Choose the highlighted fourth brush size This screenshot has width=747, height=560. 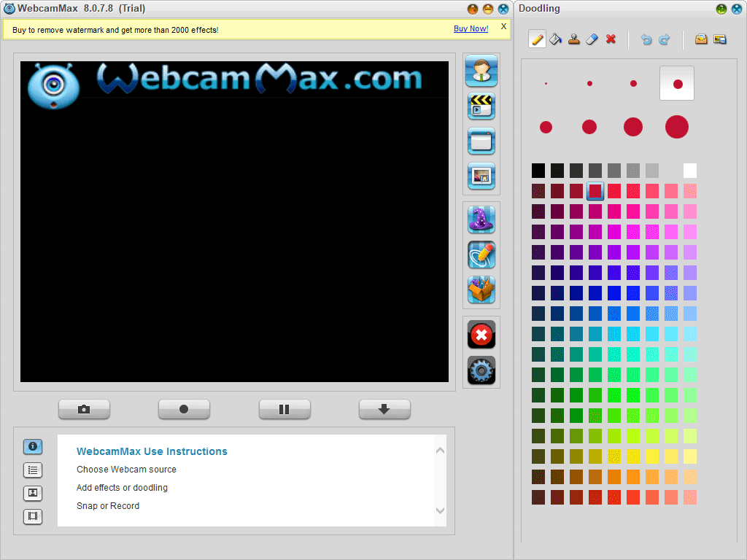[677, 84]
